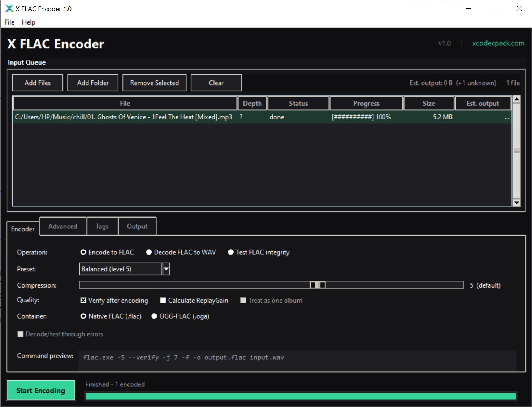
Task: Switch container to OGG-FLAC (.oga)
Action: (x=154, y=316)
